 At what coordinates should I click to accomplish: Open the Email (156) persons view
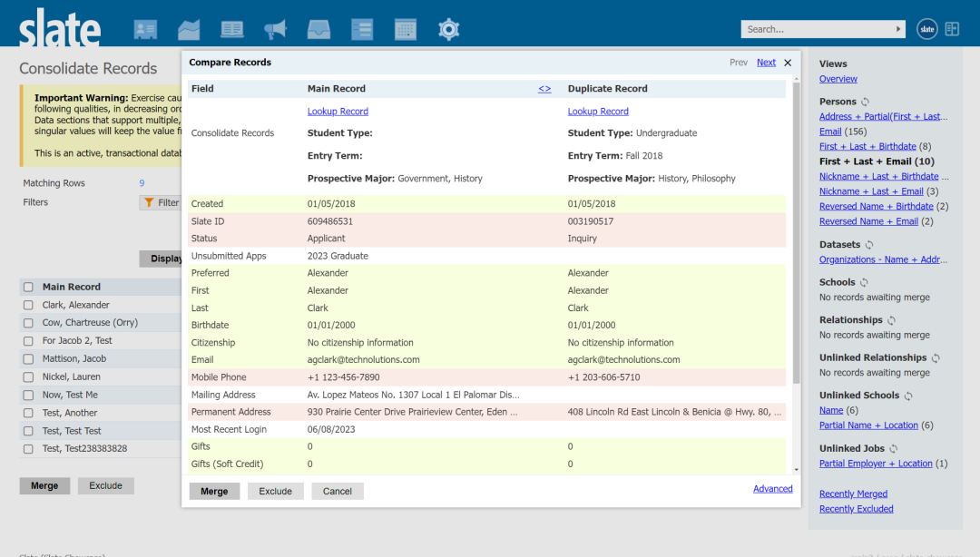830,132
